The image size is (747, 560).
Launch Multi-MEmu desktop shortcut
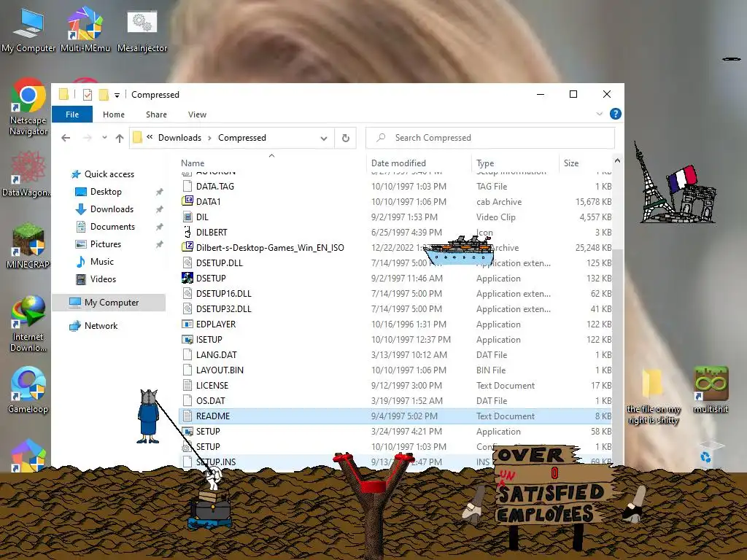pyautogui.click(x=85, y=29)
